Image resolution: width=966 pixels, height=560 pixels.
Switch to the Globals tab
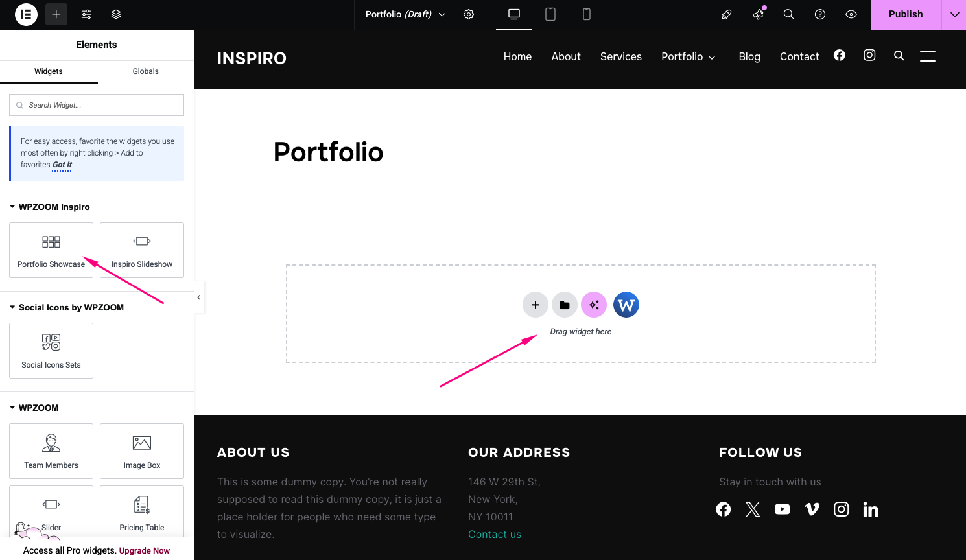point(145,71)
